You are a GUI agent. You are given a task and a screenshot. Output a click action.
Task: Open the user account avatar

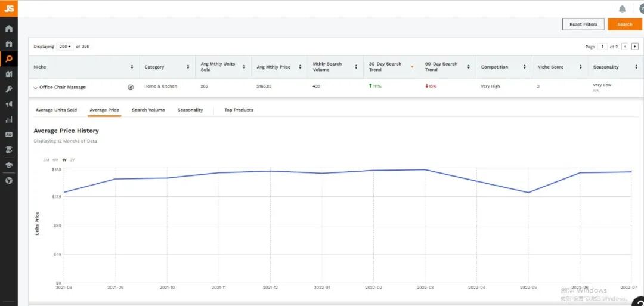(x=641, y=9)
